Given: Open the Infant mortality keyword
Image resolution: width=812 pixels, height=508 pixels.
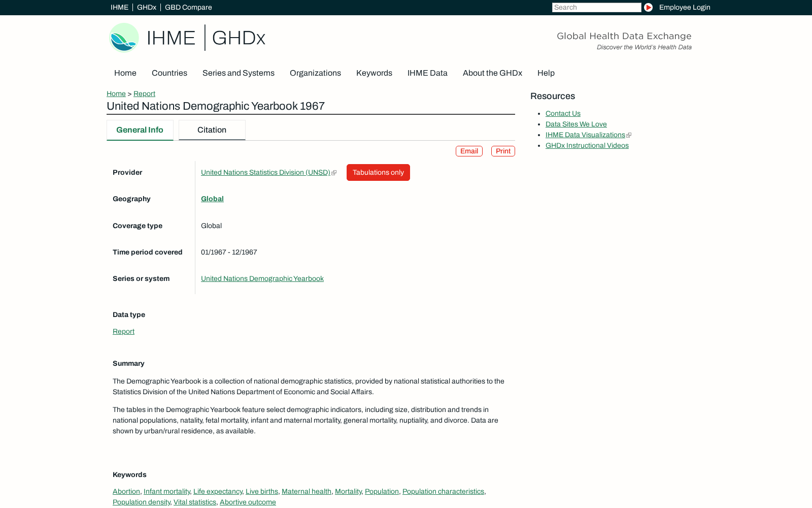Looking at the screenshot, I should (x=166, y=492).
